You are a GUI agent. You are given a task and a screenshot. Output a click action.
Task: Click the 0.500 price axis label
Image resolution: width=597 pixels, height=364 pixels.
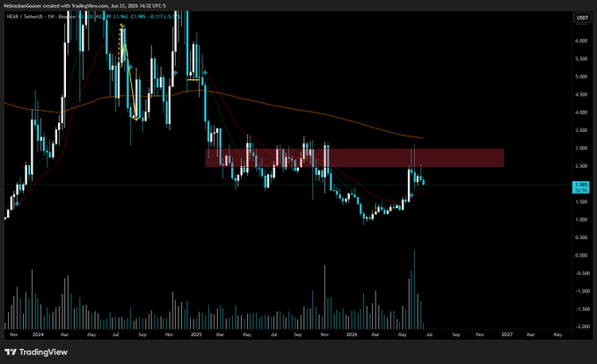[581, 237]
